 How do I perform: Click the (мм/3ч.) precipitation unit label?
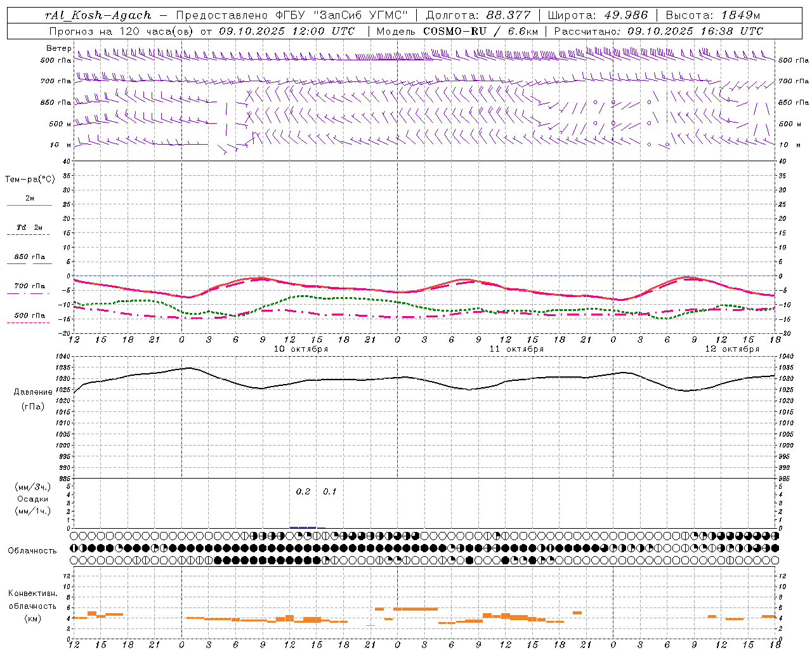(32, 487)
